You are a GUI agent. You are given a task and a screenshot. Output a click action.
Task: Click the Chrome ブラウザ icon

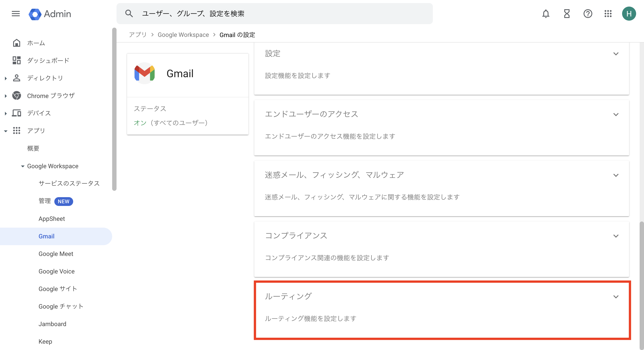tap(16, 95)
